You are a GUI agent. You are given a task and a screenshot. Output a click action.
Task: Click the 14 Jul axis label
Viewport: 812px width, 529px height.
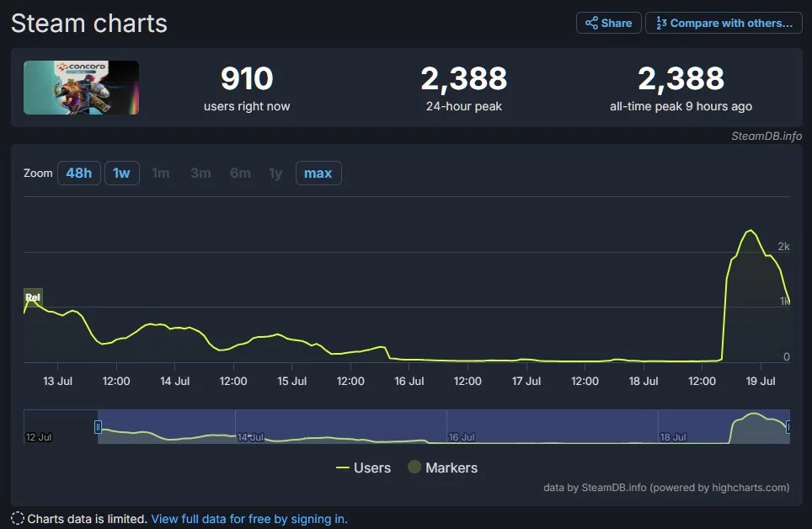click(x=174, y=381)
